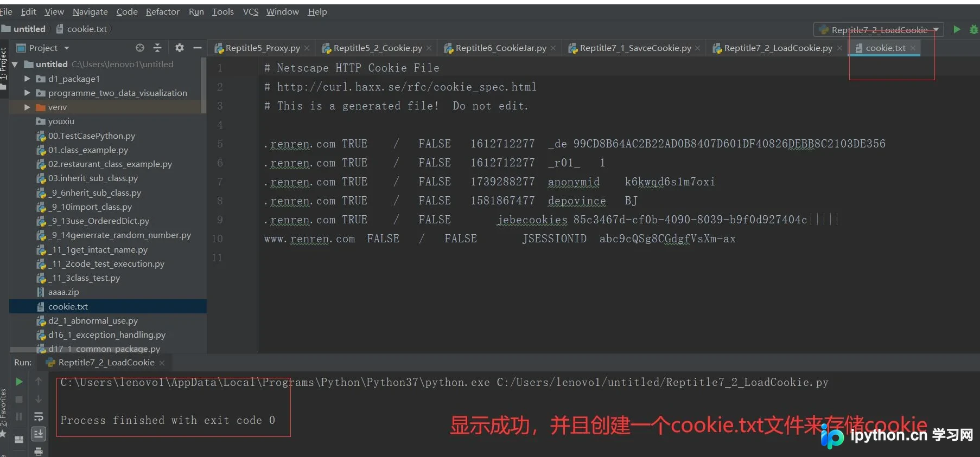Click editor line 5 with _de cookie value

click(x=575, y=144)
